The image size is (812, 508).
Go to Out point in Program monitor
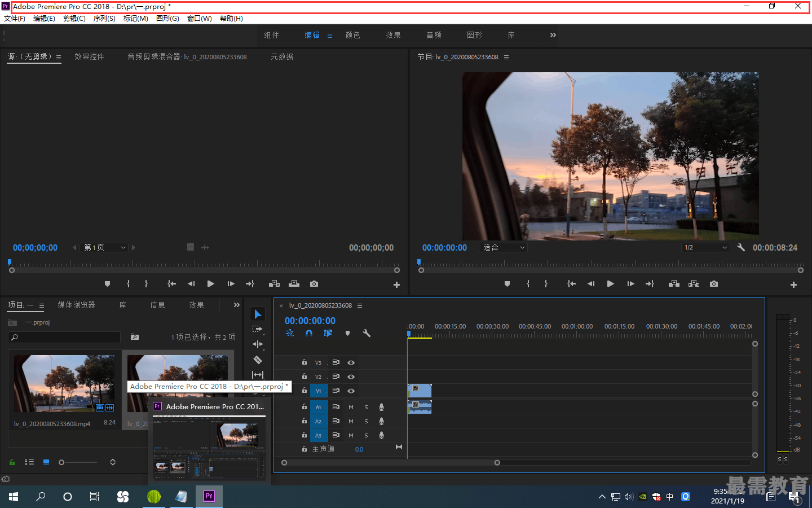[x=650, y=284]
